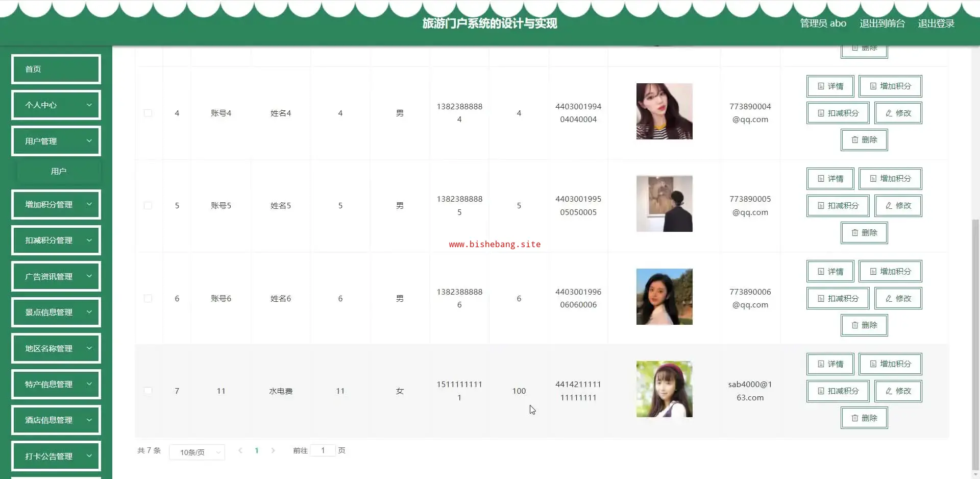This screenshot has width=980, height=479.
Task: Open avatar photo of 水电费 user
Action: (664, 389)
